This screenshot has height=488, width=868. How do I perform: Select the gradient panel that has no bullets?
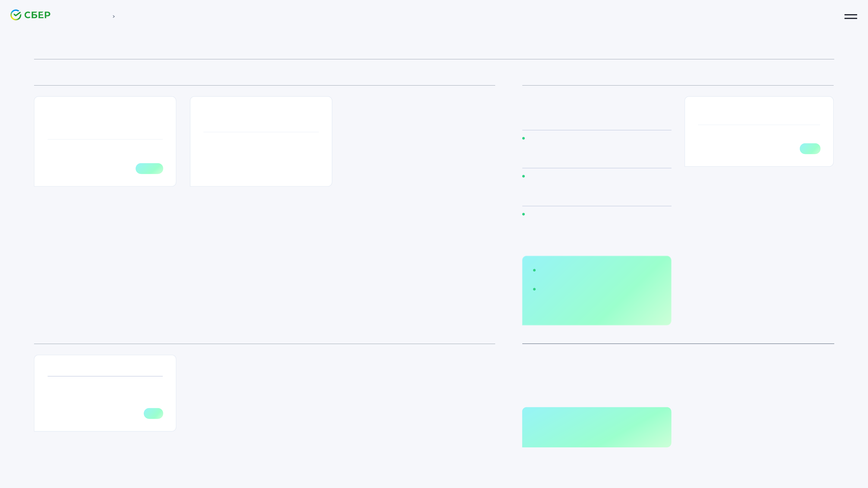[597, 427]
